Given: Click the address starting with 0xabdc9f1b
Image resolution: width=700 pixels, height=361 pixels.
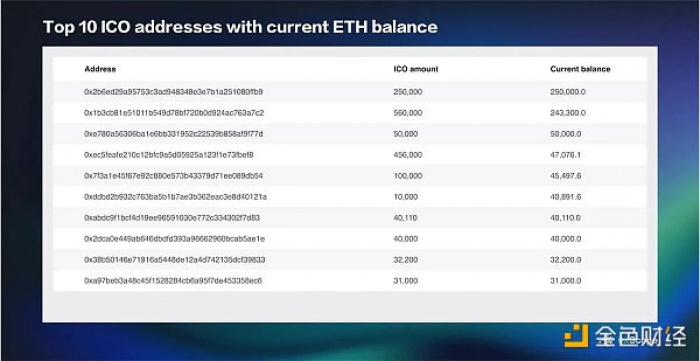Looking at the screenshot, I should coord(172,218).
